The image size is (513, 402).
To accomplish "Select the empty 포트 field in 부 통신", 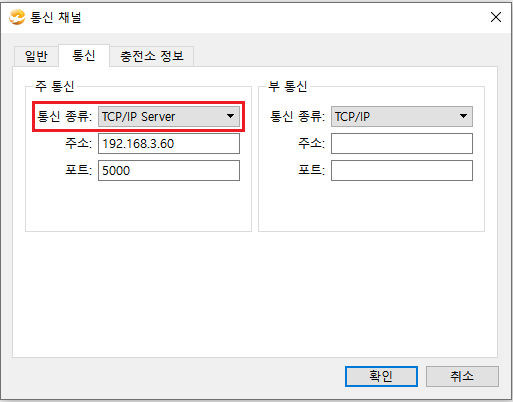I will point(402,171).
